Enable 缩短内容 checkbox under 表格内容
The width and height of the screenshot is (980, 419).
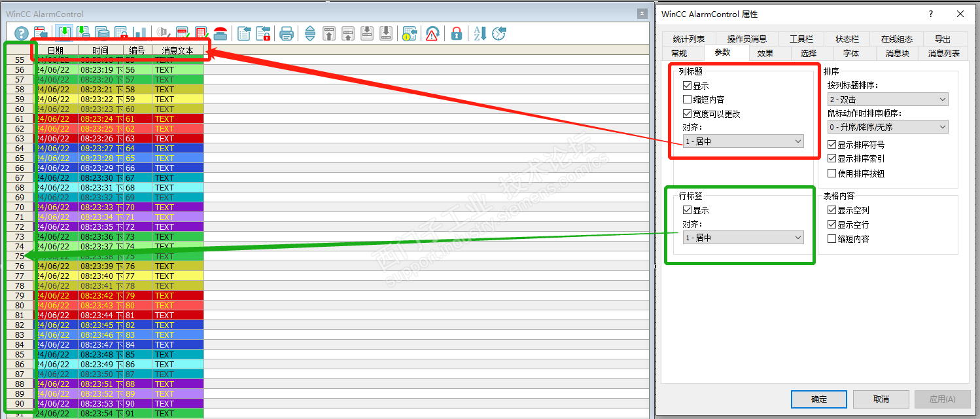pos(831,239)
